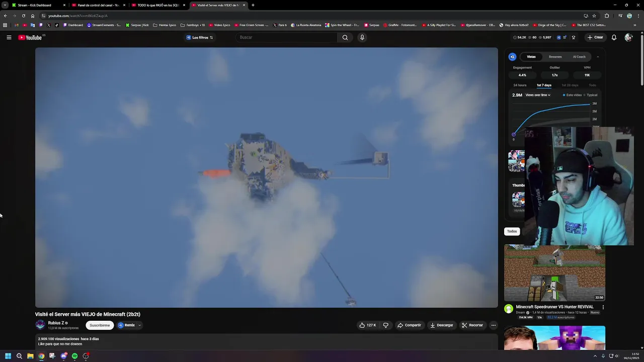Image resolution: width=644 pixels, height=362 pixels.
Task: Open the Hentai Epico bookmark folder
Action: pyautogui.click(x=165, y=25)
